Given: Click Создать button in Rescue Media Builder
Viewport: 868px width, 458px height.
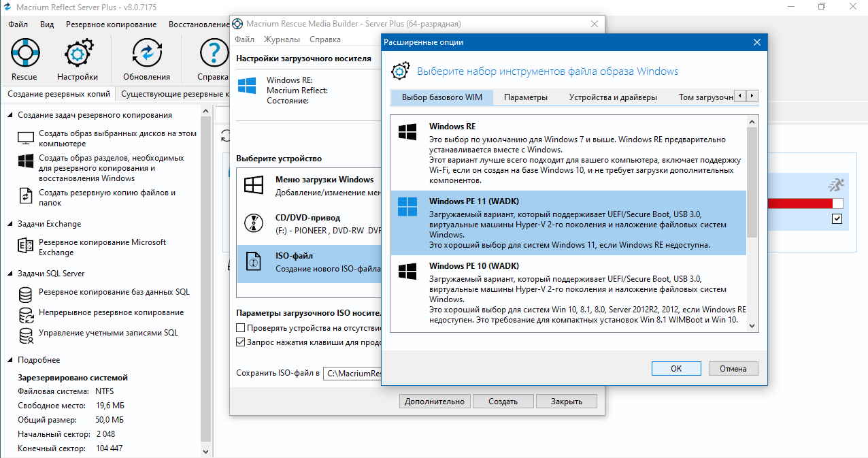Looking at the screenshot, I should [x=503, y=402].
